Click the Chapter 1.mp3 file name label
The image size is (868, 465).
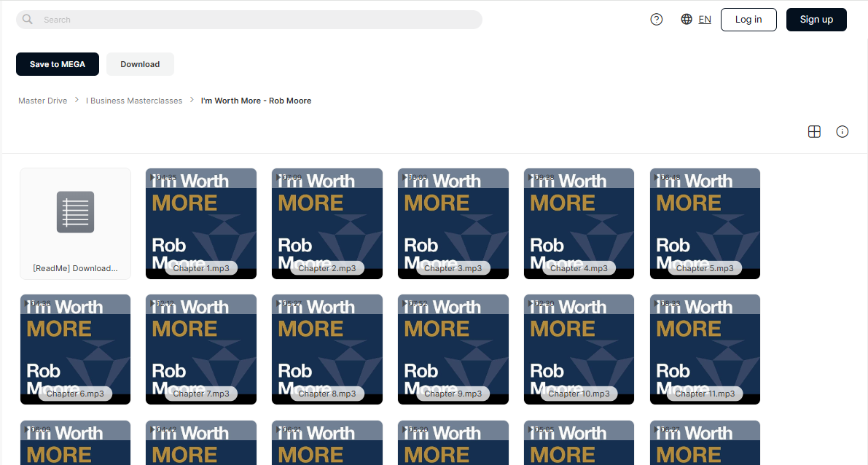click(x=201, y=268)
